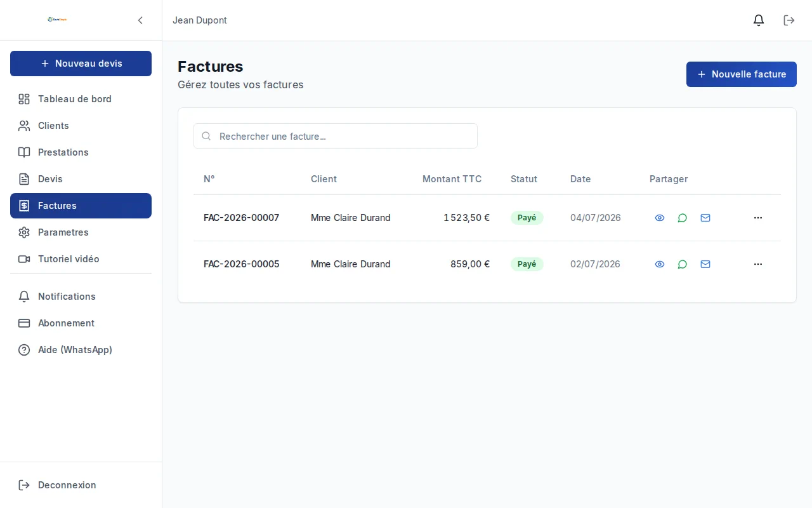Select Factures in the sidebar
The height and width of the screenshot is (508, 812).
81,206
